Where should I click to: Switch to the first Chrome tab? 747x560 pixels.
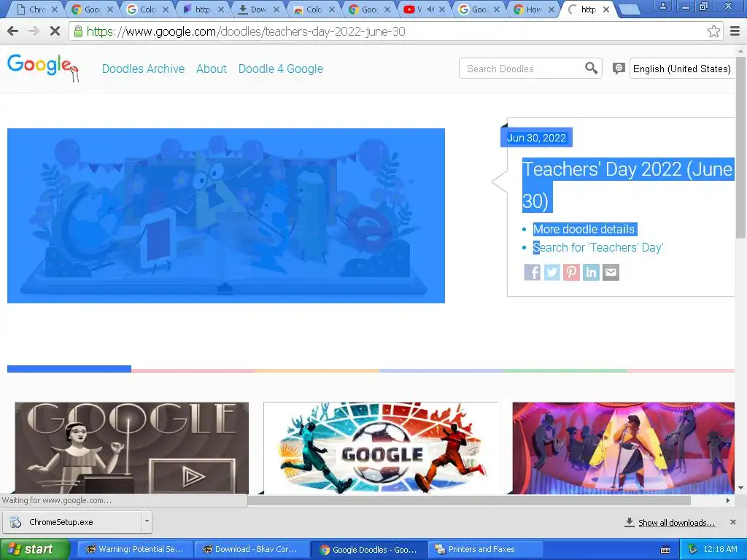pos(36,9)
